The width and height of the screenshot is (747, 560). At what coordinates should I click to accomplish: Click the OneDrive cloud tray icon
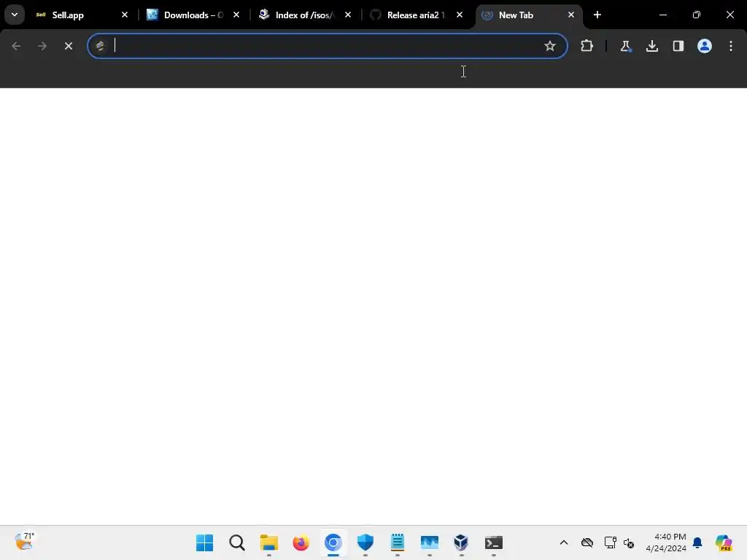point(587,542)
